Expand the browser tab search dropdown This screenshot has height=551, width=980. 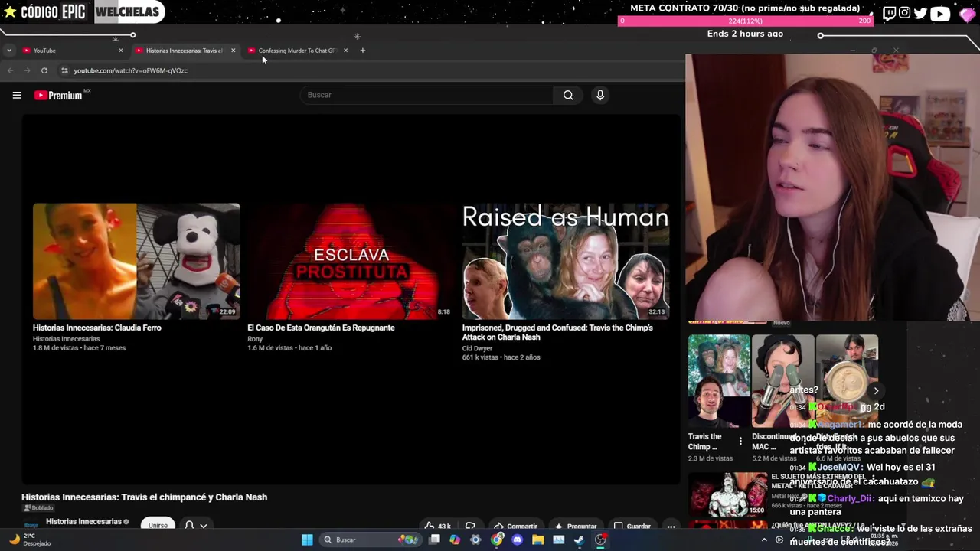(8, 51)
